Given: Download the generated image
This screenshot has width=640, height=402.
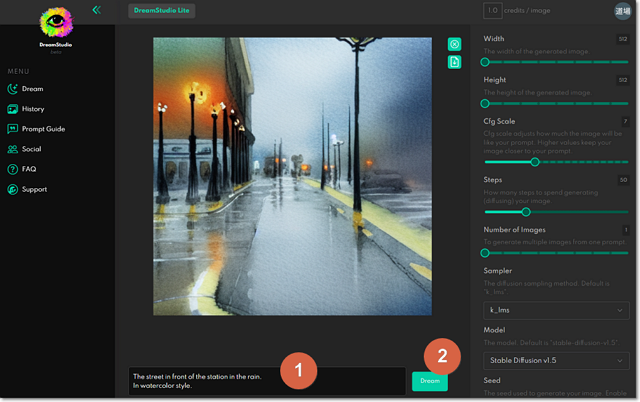Looking at the screenshot, I should [454, 62].
